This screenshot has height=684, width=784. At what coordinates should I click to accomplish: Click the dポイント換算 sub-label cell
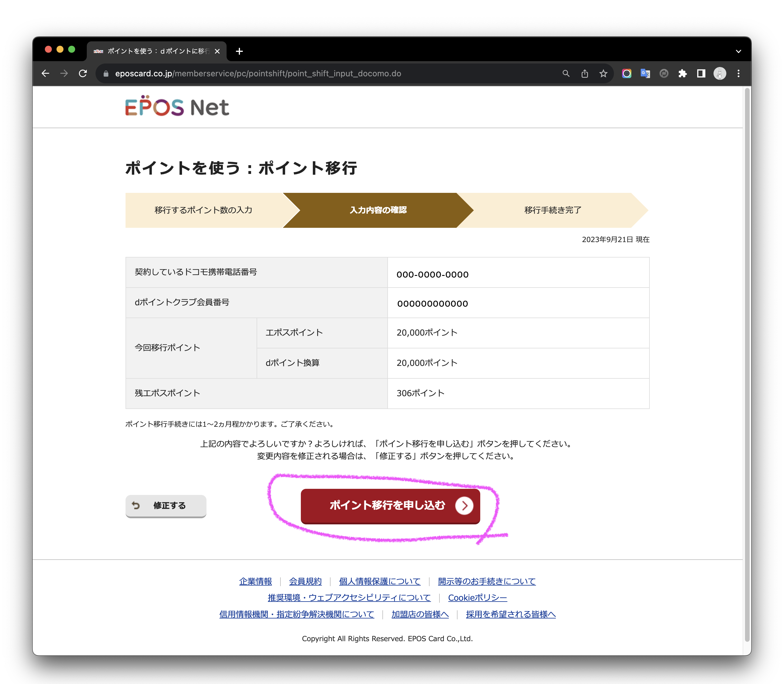[322, 363]
